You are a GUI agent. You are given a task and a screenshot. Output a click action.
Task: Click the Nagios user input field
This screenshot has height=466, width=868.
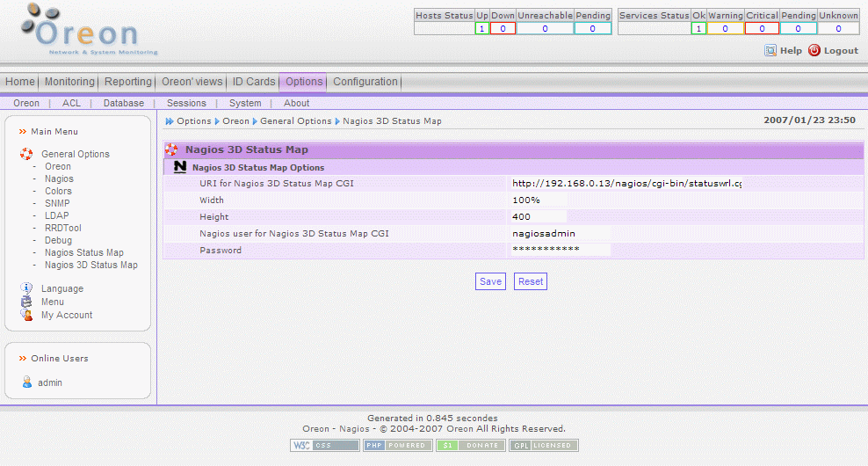click(x=561, y=233)
